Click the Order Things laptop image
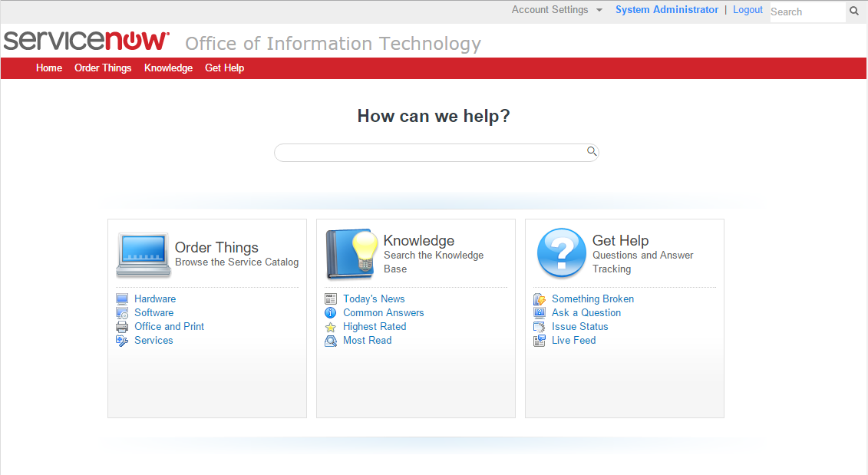The width and height of the screenshot is (868, 475). [x=144, y=255]
